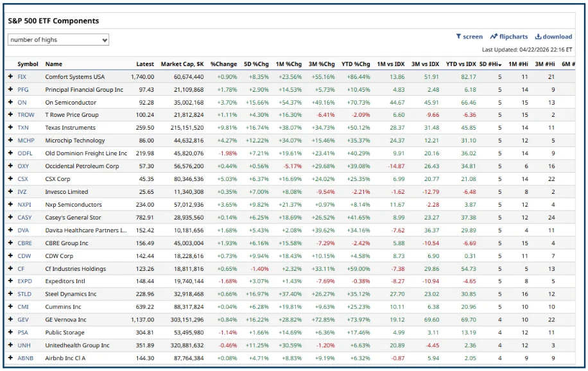Image resolution: width=588 pixels, height=371 pixels.
Task: Expand the PFG row plus icon
Action: 10,89
